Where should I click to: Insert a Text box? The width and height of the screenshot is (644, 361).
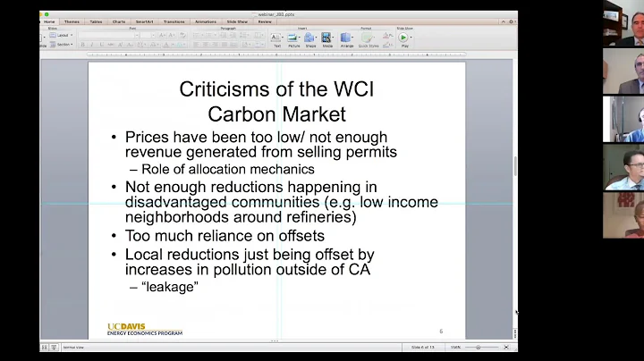tap(275, 38)
